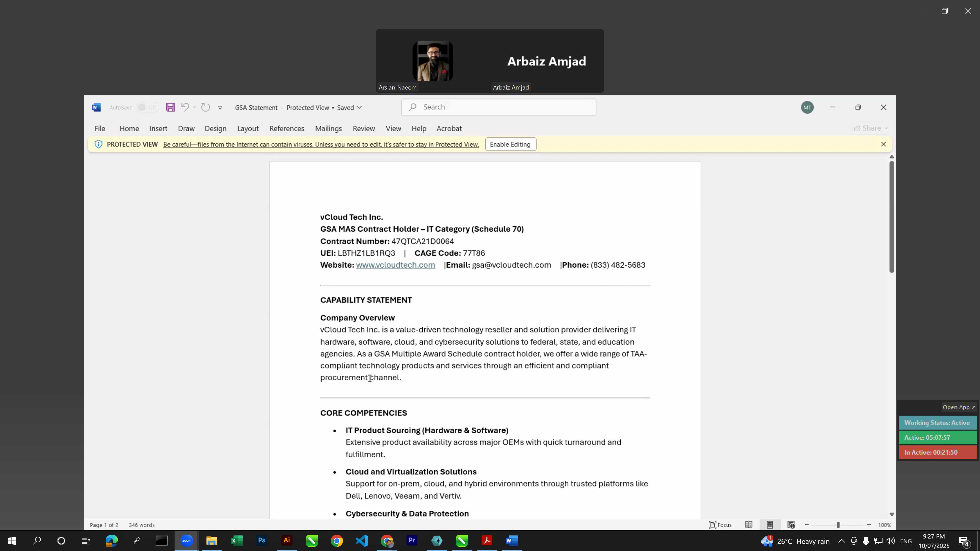Open Premiere Pro from the taskbar
The height and width of the screenshot is (551, 980).
(412, 541)
